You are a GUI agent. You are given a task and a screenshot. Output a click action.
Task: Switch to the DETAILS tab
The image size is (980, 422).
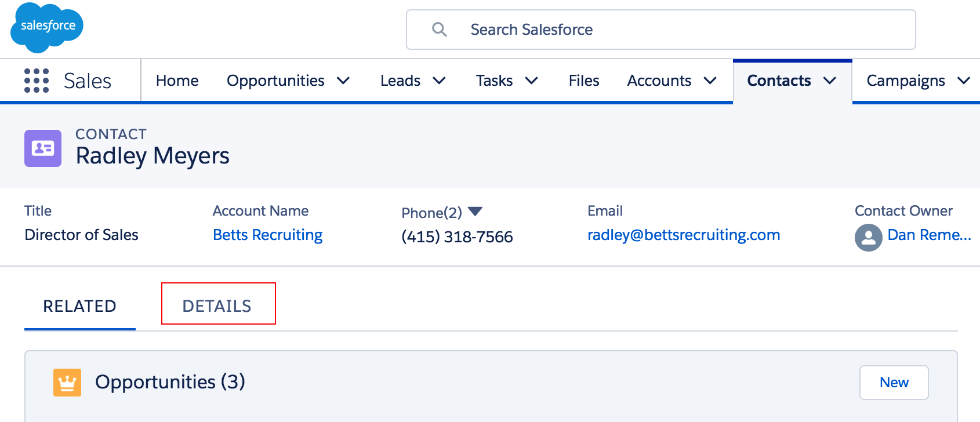217,305
